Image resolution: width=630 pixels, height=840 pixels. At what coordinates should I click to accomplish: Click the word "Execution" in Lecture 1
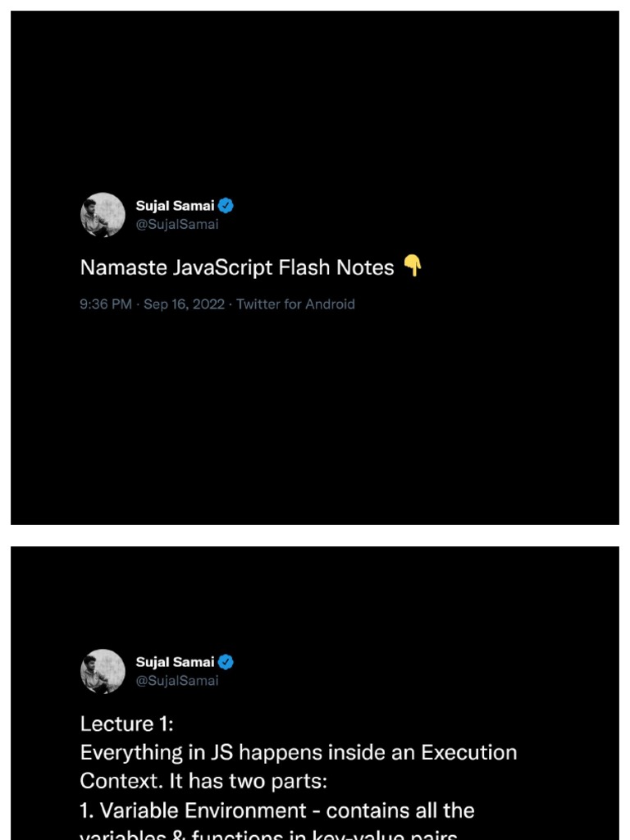pos(469,752)
